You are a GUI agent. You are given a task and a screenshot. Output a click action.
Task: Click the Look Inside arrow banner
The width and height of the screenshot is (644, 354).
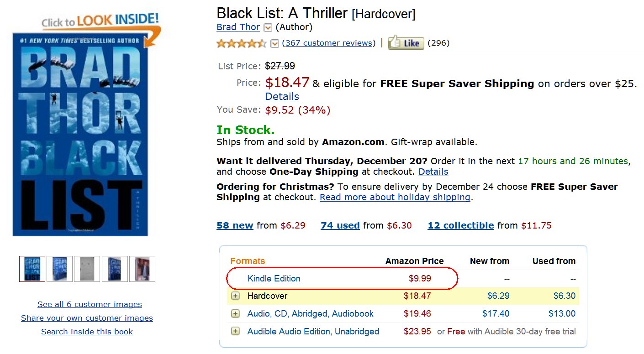tap(100, 23)
